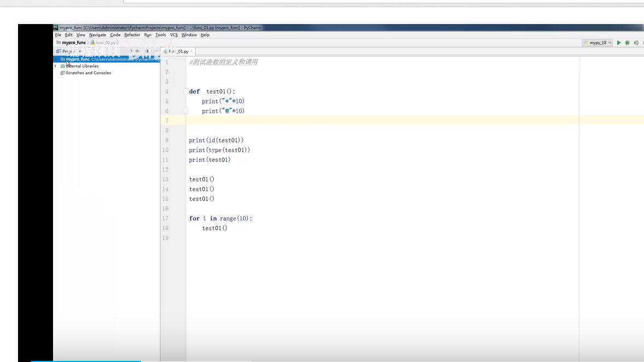Open the VCS menu
The height and width of the screenshot is (362, 644).
click(174, 35)
